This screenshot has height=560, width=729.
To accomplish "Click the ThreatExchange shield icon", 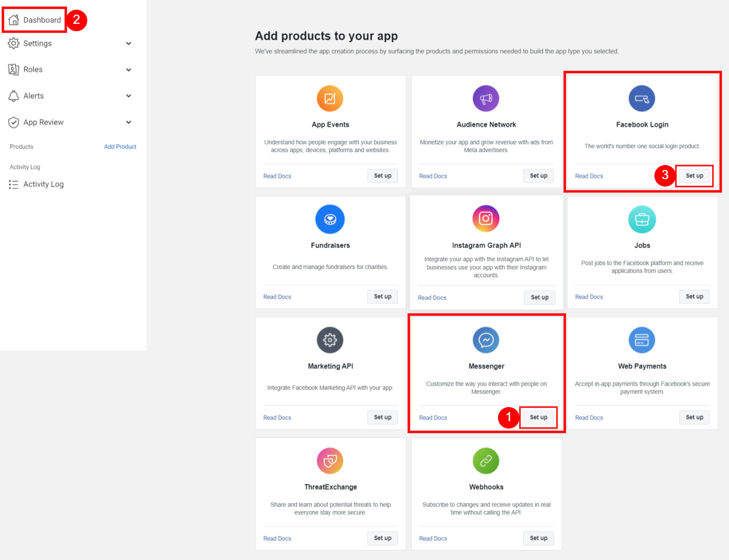I will click(x=330, y=460).
